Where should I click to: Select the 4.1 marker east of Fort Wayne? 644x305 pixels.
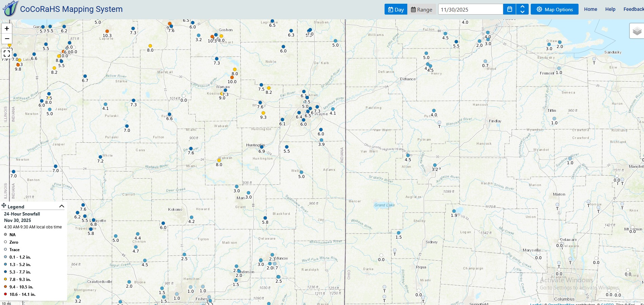pos(333,109)
